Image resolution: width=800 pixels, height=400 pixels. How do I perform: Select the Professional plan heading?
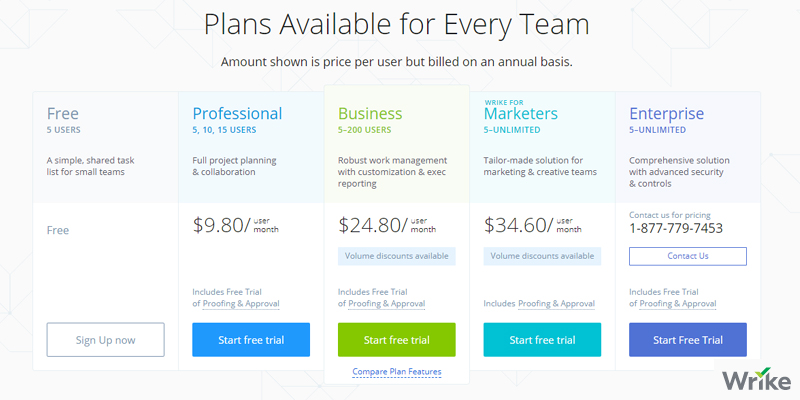click(x=237, y=114)
